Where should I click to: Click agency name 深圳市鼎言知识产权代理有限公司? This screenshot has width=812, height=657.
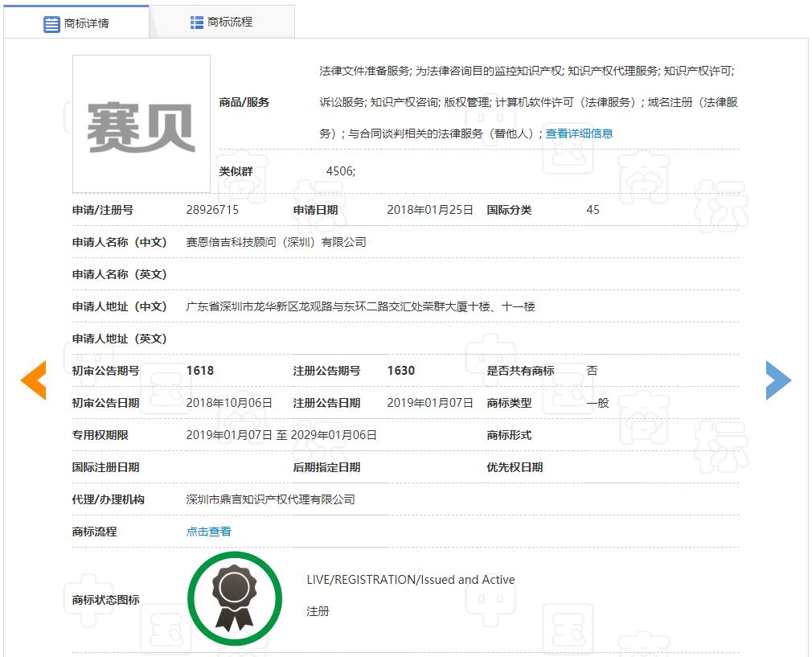point(270,499)
